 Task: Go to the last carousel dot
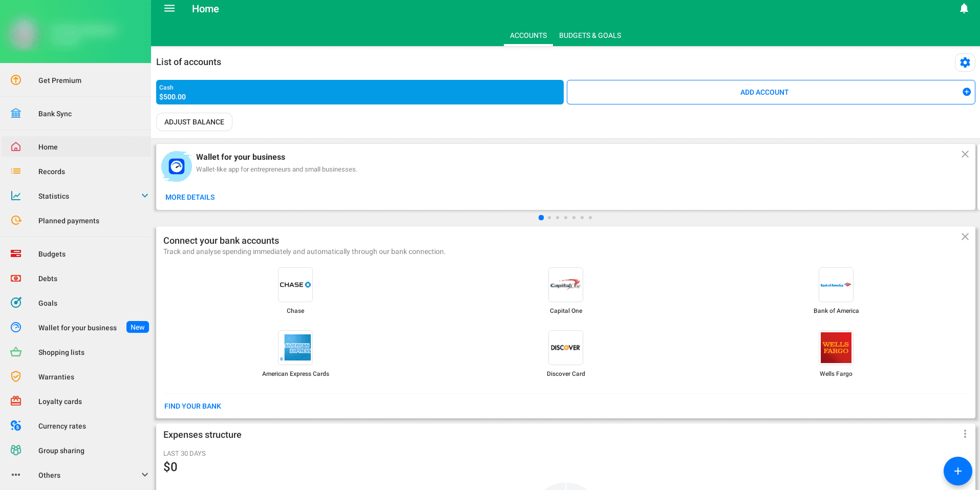[590, 218]
